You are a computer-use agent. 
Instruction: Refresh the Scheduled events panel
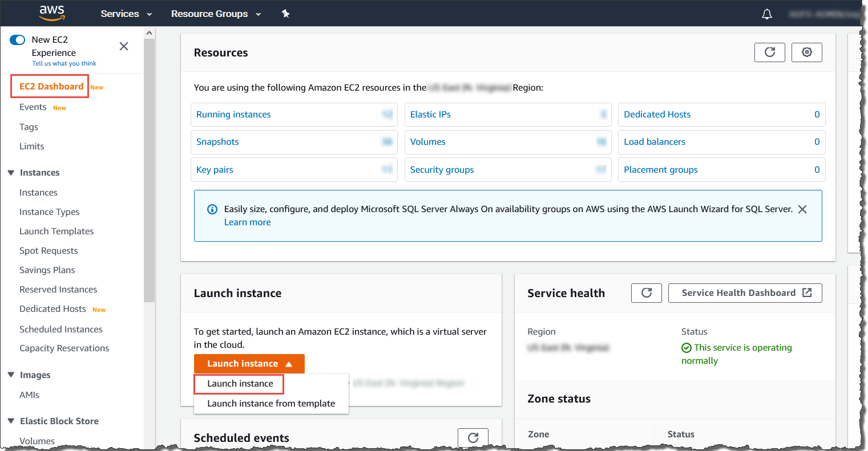pos(473,438)
